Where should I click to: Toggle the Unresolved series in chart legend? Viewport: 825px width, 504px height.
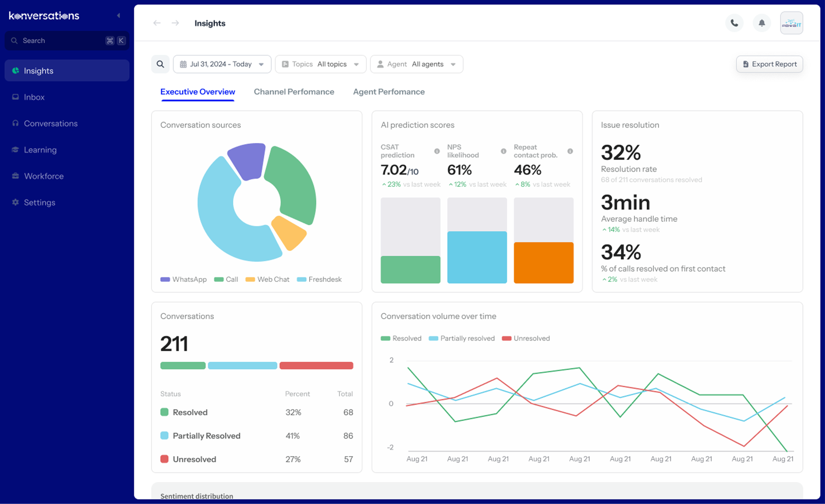coord(526,338)
